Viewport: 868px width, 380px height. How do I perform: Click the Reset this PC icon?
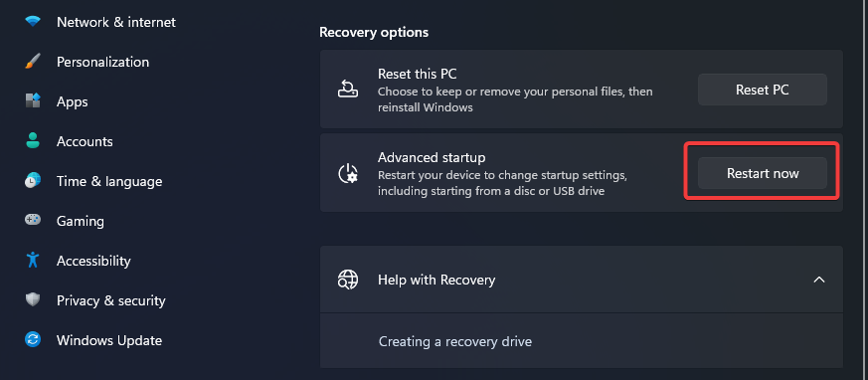(348, 90)
